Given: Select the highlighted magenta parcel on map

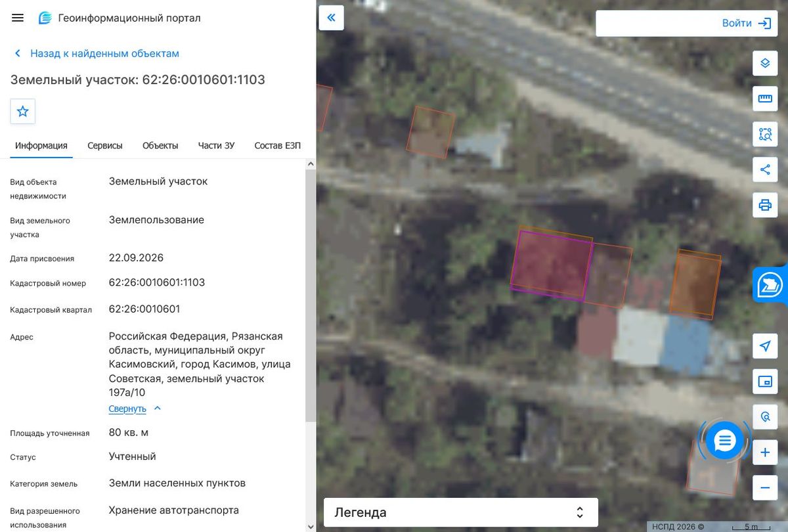Looking at the screenshot, I should 551,265.
